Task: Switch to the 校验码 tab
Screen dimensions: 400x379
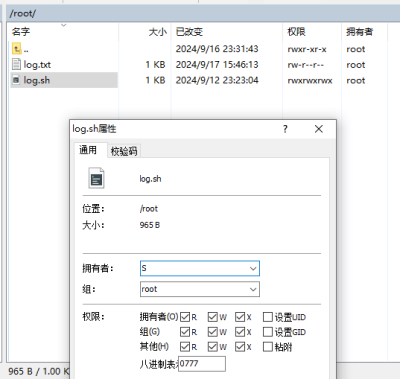Action: click(x=124, y=151)
